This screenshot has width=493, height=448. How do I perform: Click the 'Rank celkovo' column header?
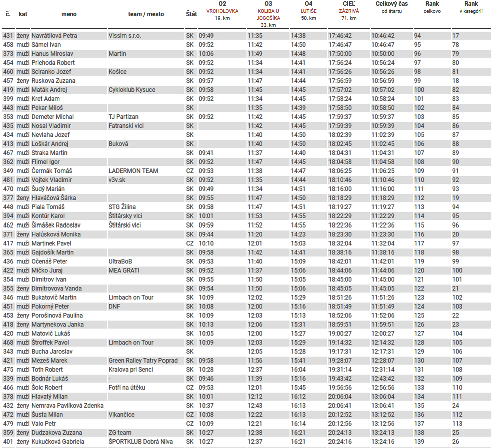click(432, 7)
